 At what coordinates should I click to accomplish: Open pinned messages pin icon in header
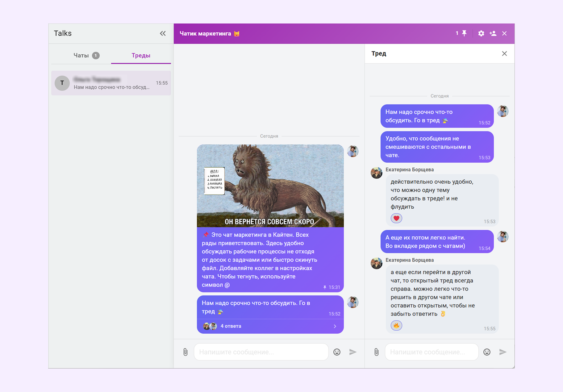click(464, 33)
